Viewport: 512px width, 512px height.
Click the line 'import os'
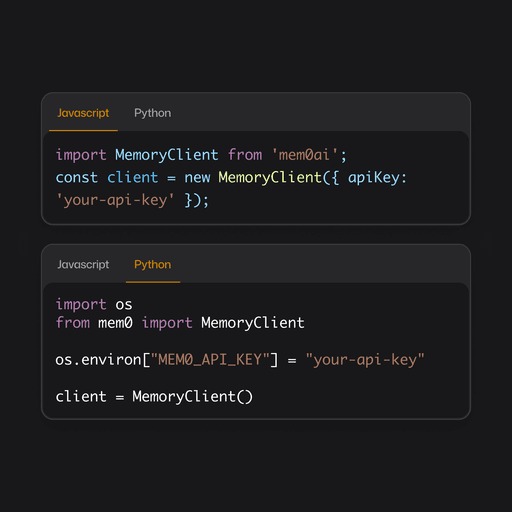(94, 304)
